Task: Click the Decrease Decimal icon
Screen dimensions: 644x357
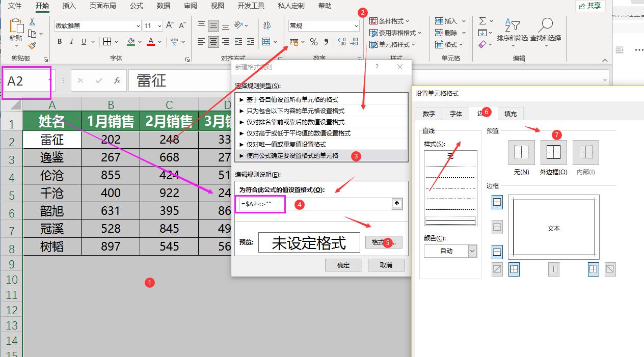Action: 354,42
